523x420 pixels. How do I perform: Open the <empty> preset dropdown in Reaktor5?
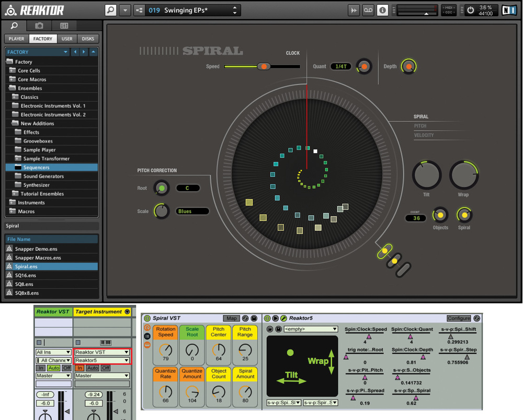(311, 329)
